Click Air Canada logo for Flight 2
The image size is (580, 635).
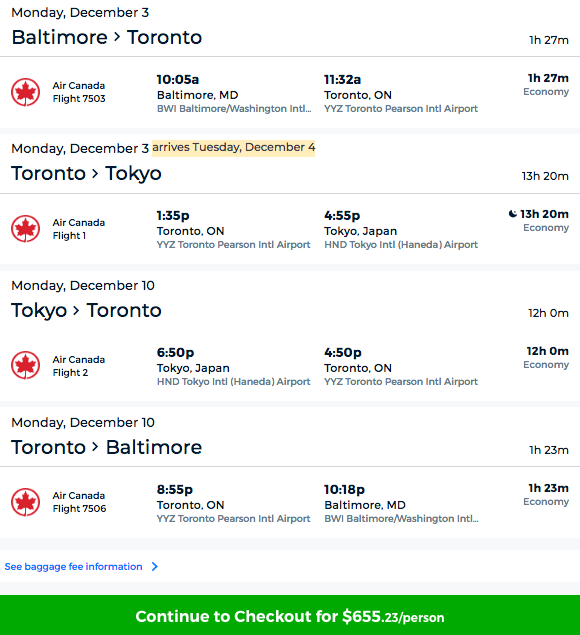coord(26,365)
